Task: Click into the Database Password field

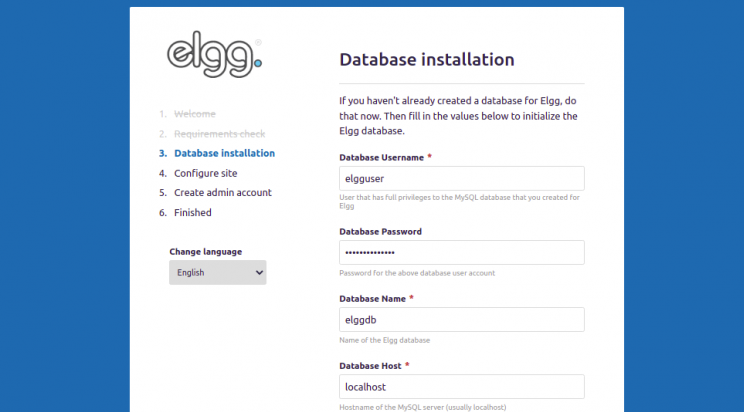Action: pyautogui.click(x=461, y=252)
